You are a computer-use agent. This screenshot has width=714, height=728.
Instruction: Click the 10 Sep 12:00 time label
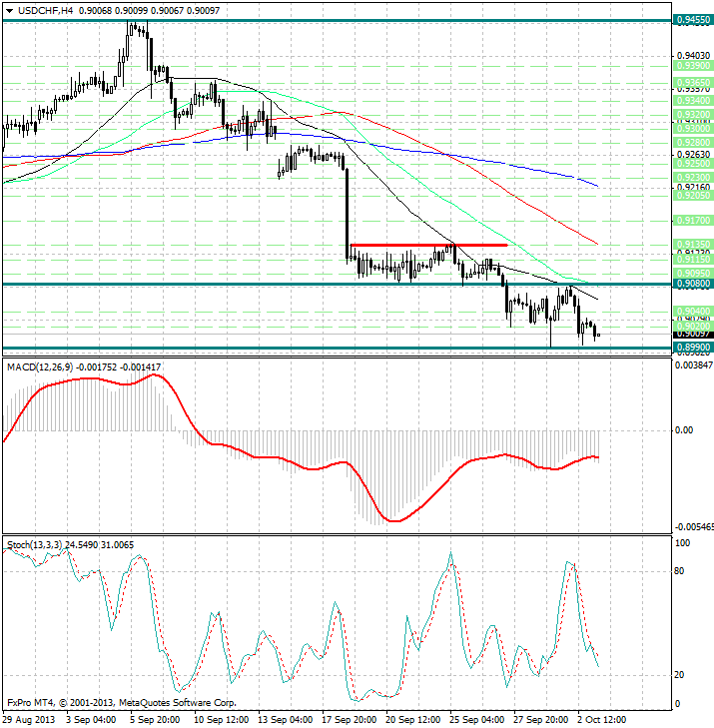tap(221, 720)
